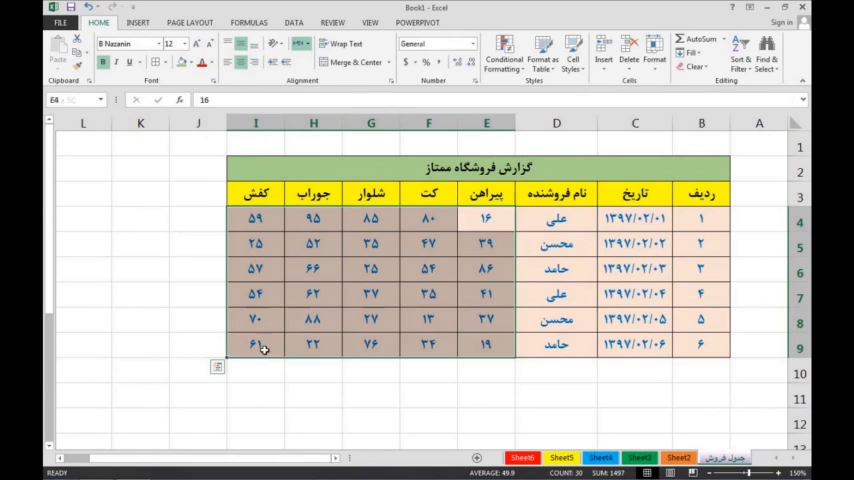854x480 pixels.
Task: Expand the font name dropdown B Nazanin
Action: coord(158,44)
